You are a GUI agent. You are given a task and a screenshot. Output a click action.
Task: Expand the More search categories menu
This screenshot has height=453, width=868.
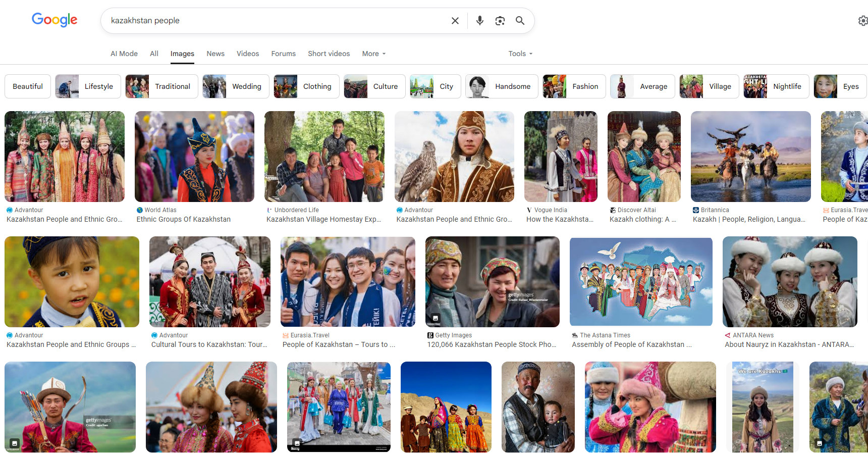click(373, 54)
